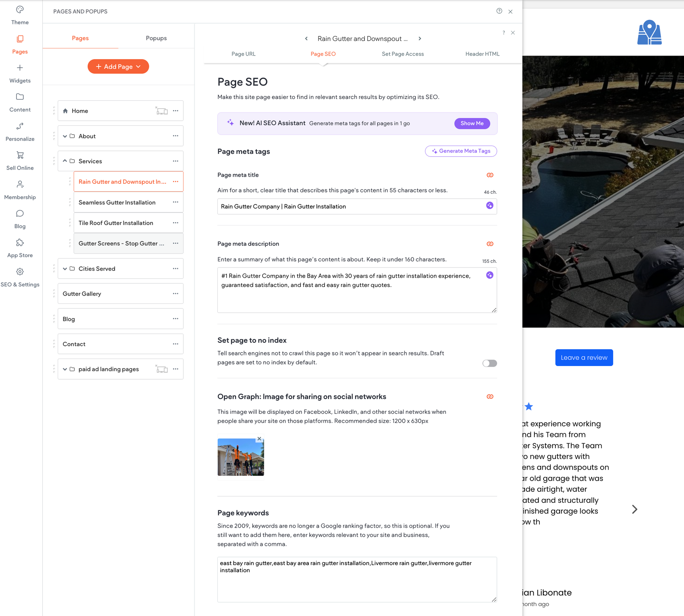Viewport: 684px width, 616px height.
Task: Click link icon beside Page meta title
Action: point(490,175)
